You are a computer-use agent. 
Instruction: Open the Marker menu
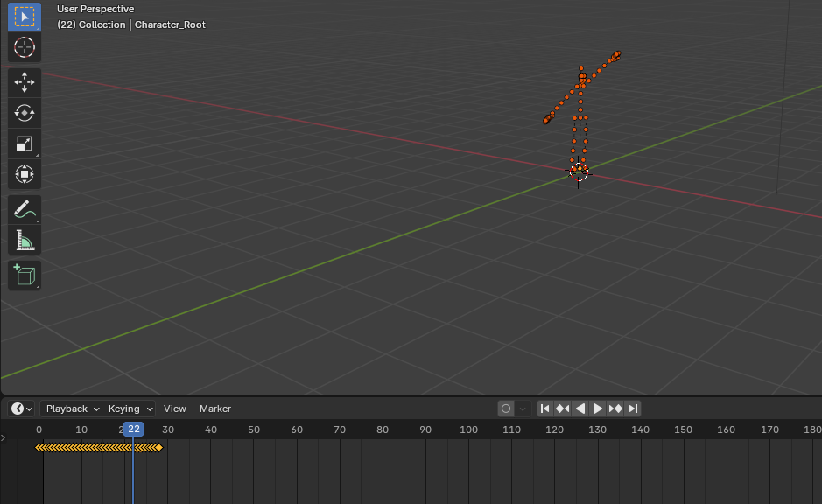[214, 409]
